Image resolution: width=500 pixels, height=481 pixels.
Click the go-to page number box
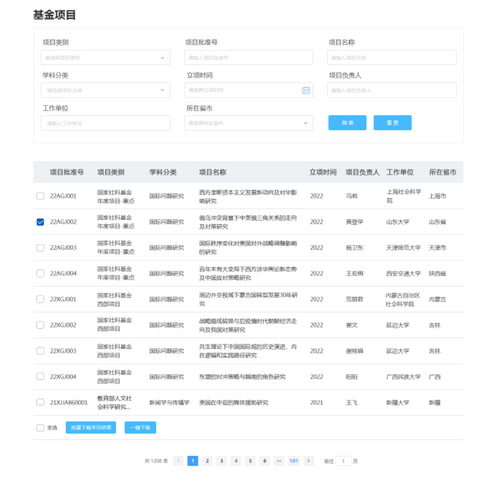pyautogui.click(x=343, y=461)
